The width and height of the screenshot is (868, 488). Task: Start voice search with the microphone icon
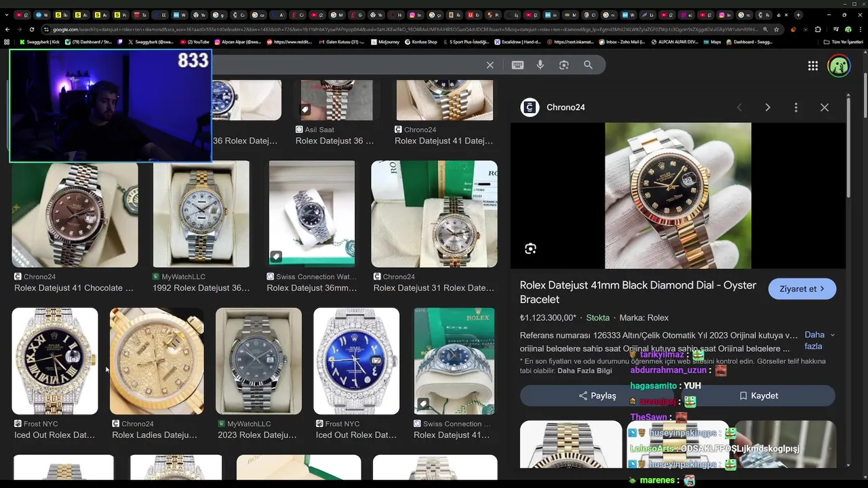(x=540, y=65)
